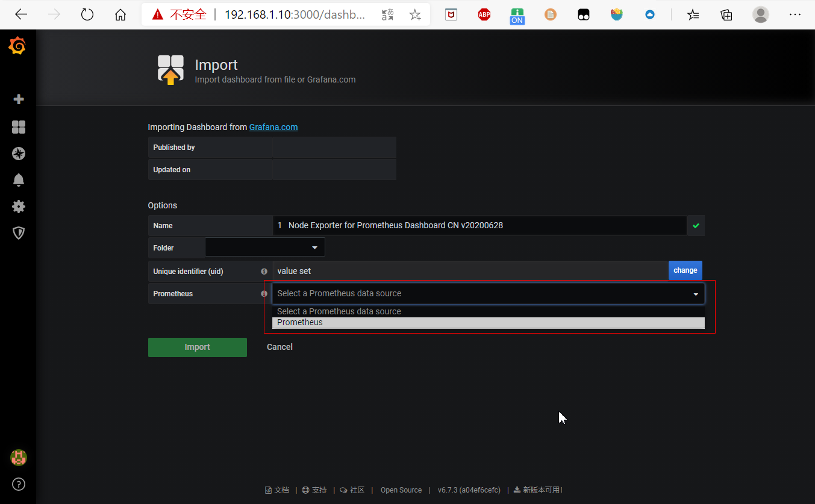Open the Help question mark icon
The image size is (815, 504).
[19, 484]
